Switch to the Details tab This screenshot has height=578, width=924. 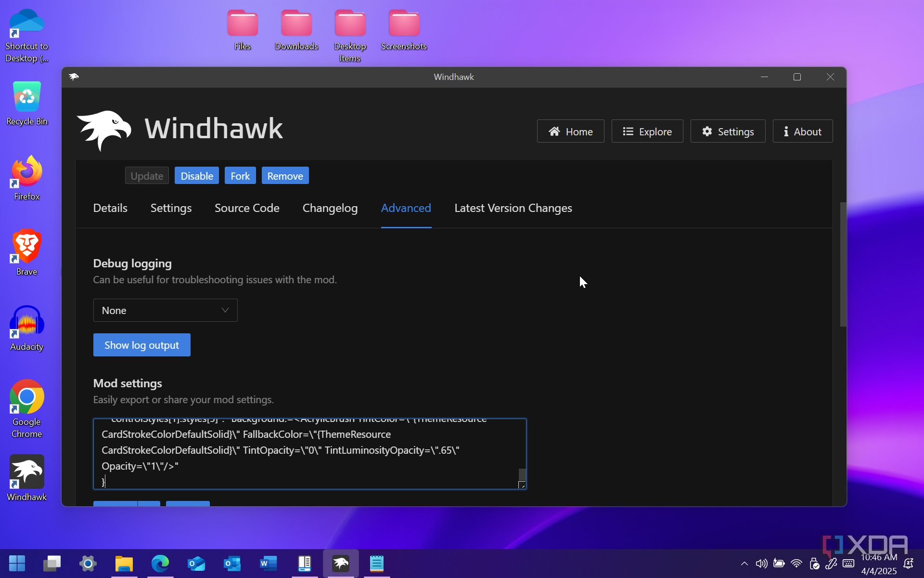110,208
